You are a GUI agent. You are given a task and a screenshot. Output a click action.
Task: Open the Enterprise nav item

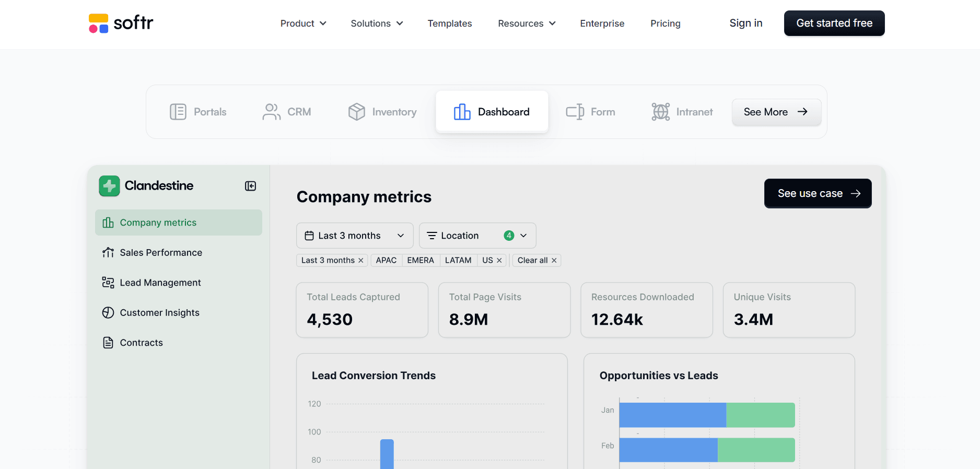click(602, 24)
